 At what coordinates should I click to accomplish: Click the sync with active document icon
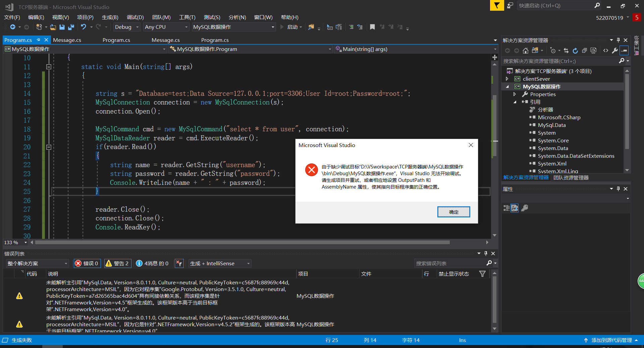pyautogui.click(x=566, y=51)
